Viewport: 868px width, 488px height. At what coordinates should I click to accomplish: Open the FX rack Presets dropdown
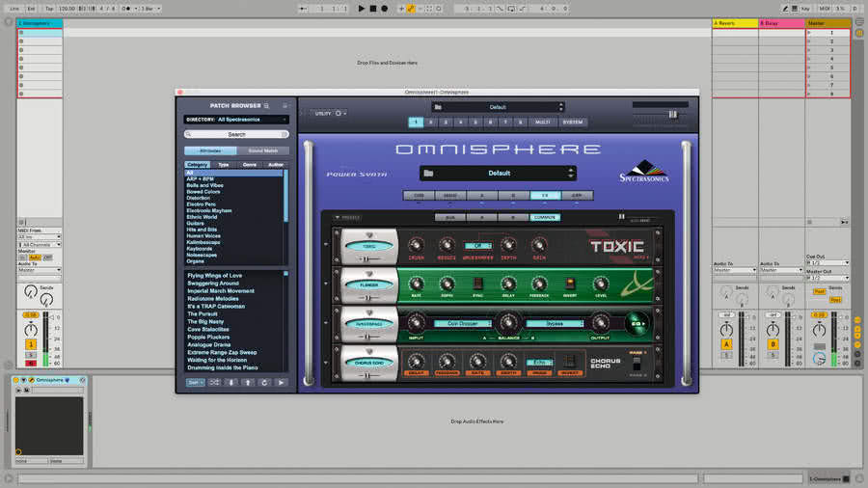pyautogui.click(x=347, y=217)
